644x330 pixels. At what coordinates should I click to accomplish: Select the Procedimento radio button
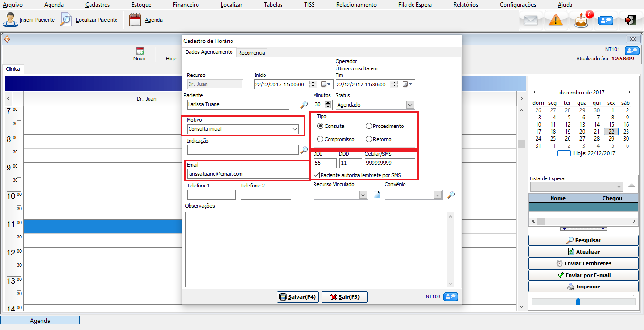pyautogui.click(x=369, y=126)
